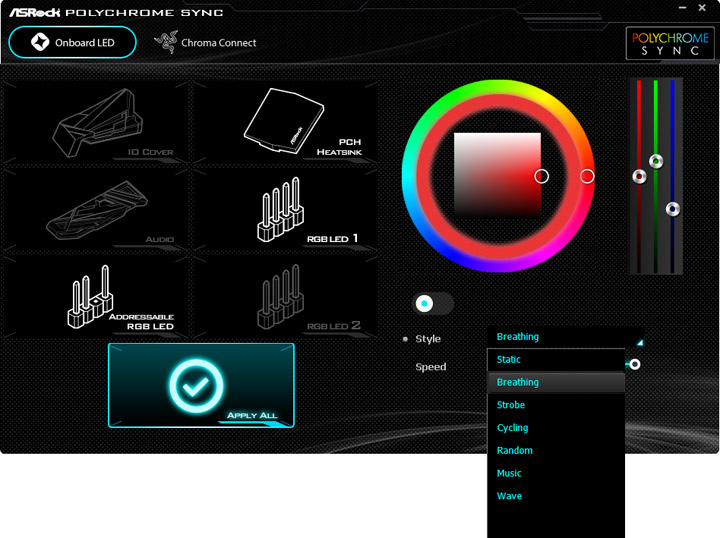Screen dimensions: 720x538
Task: Click the hue ring selector handle
Action: click(587, 176)
